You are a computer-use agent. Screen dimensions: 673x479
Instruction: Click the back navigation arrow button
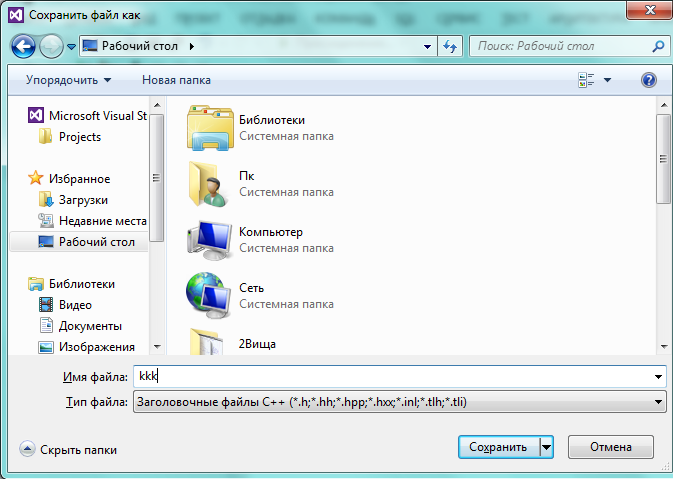24,46
